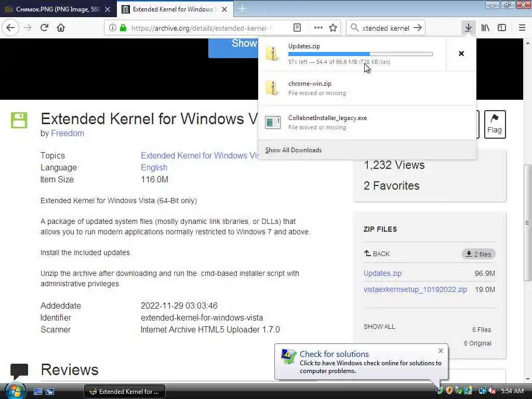
Task: Open a new tab with plus button
Action: point(242,9)
